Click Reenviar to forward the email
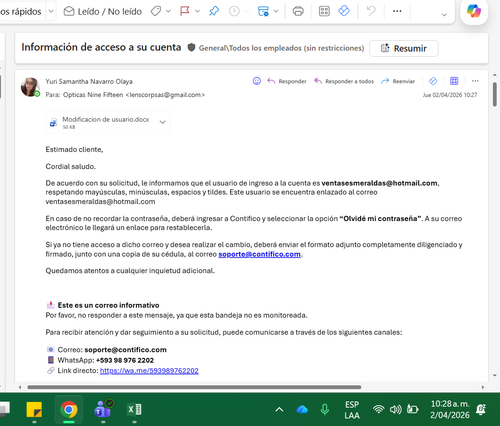Viewport: 500px width, 426px height. 398,81
